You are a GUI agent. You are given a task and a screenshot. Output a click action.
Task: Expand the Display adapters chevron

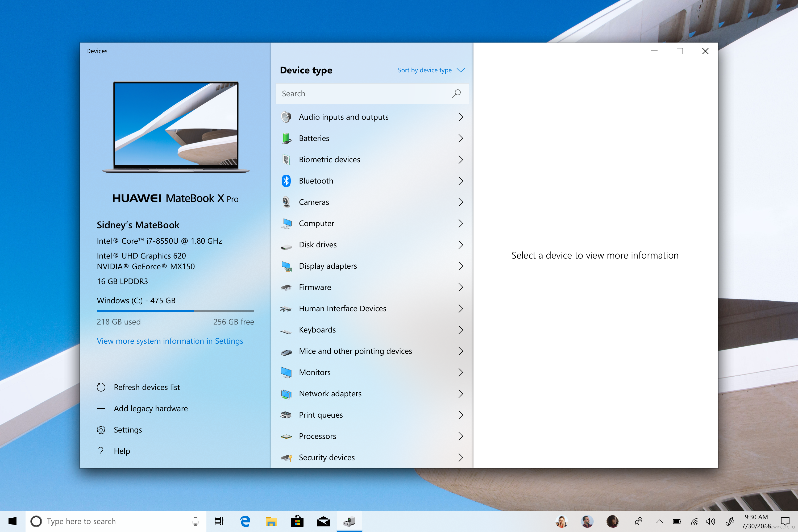click(x=460, y=266)
